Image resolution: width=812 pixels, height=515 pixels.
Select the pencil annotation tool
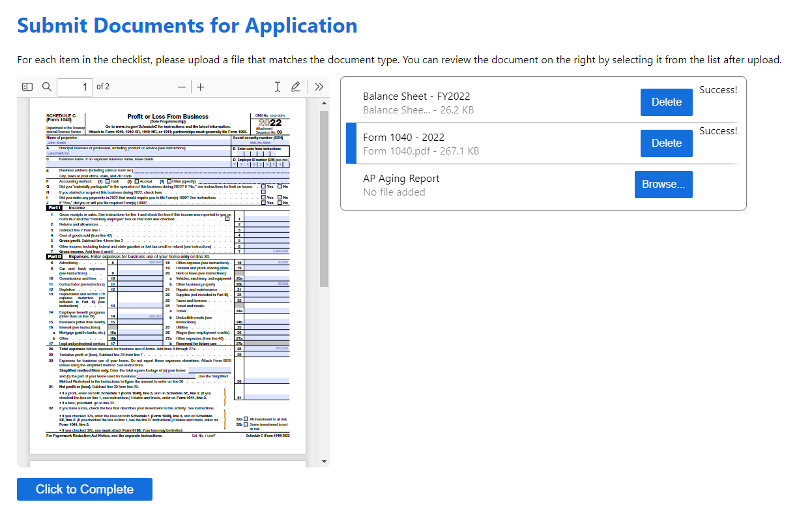[x=296, y=86]
